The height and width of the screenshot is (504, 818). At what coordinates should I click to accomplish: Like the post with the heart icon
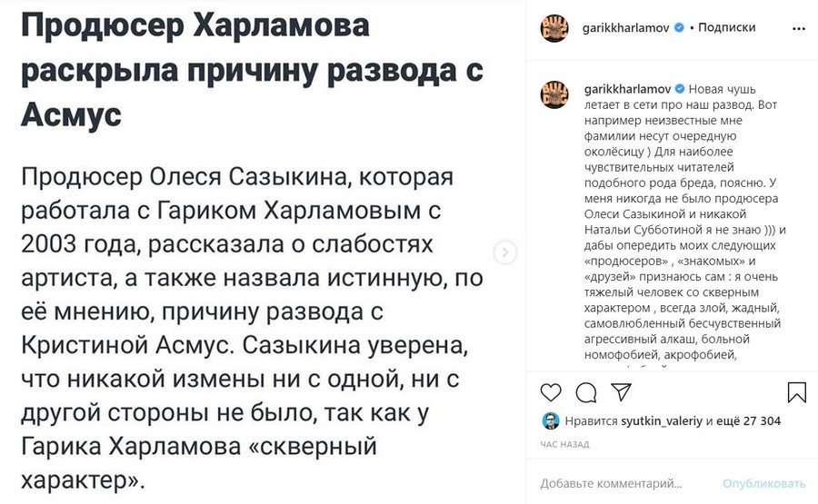551,392
